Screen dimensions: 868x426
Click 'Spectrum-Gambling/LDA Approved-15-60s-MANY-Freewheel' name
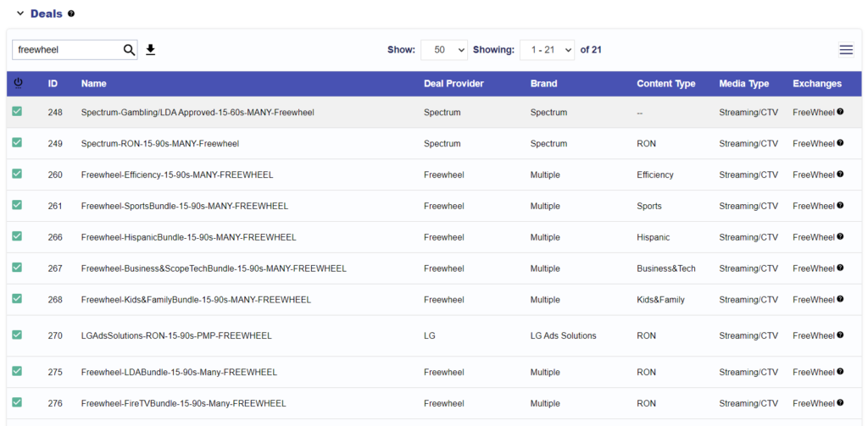(198, 113)
